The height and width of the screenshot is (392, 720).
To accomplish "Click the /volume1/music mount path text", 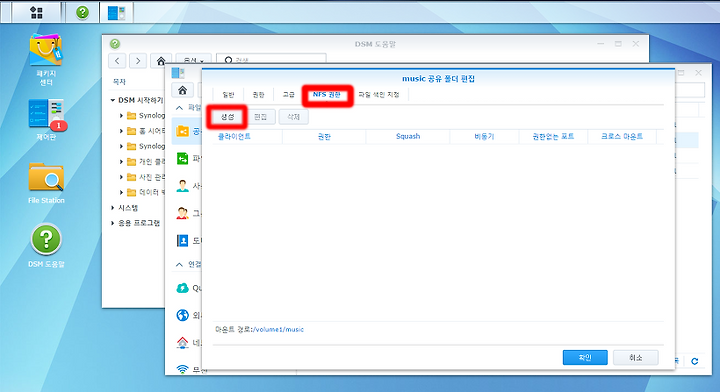I will pyautogui.click(x=279, y=329).
